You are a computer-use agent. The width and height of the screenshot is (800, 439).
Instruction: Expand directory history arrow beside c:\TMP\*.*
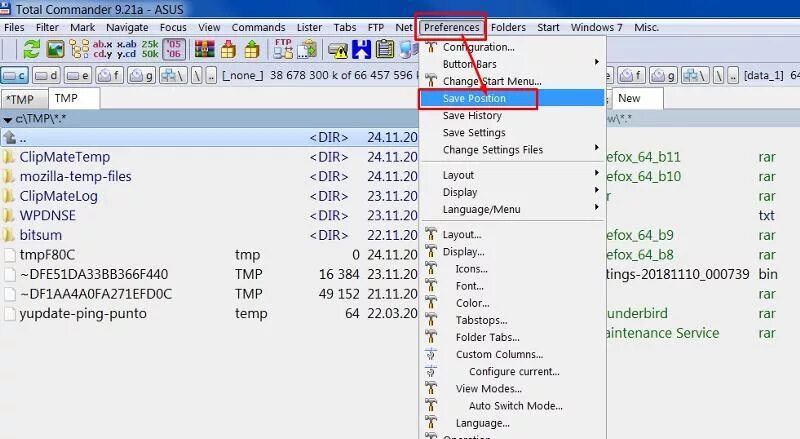(8, 119)
